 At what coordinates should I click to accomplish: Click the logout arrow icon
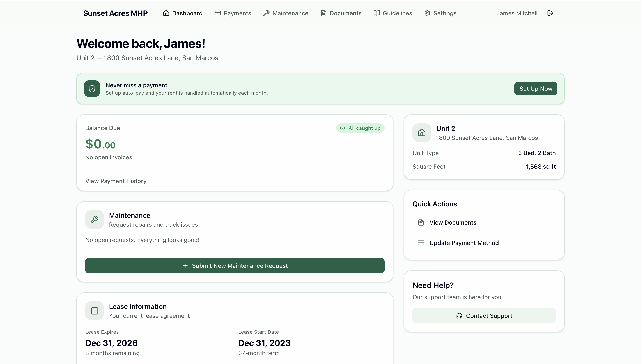550,13
